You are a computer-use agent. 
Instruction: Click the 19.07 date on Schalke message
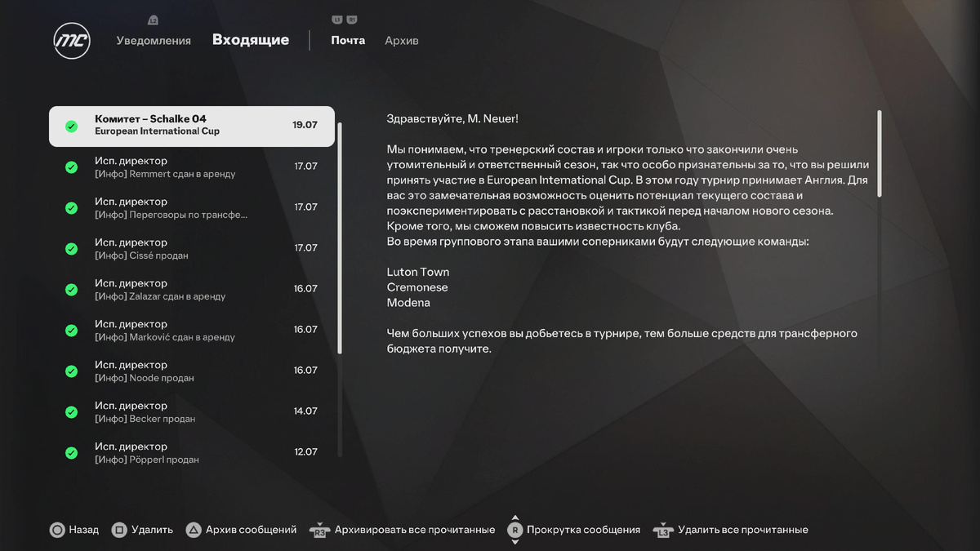305,126
